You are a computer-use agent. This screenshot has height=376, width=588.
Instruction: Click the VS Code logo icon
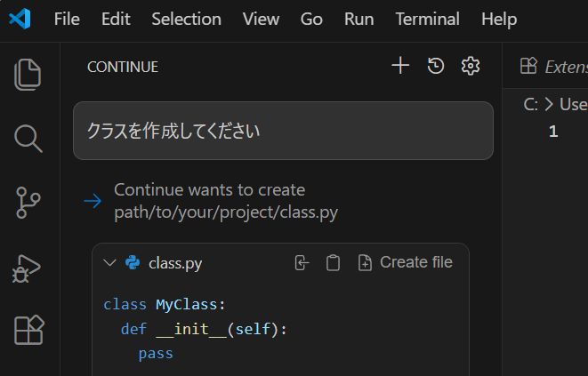21,19
